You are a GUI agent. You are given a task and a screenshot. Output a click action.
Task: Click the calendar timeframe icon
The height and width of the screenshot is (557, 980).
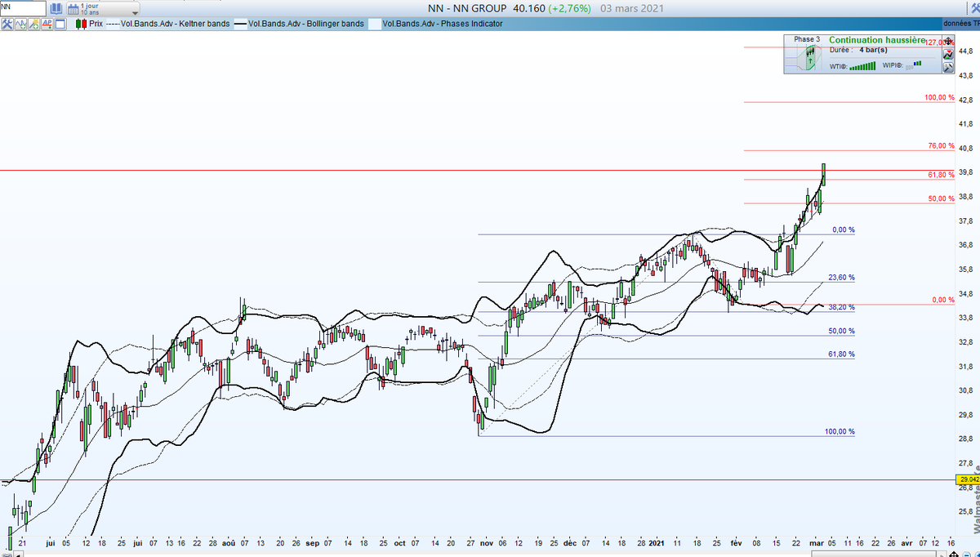(x=73, y=8)
